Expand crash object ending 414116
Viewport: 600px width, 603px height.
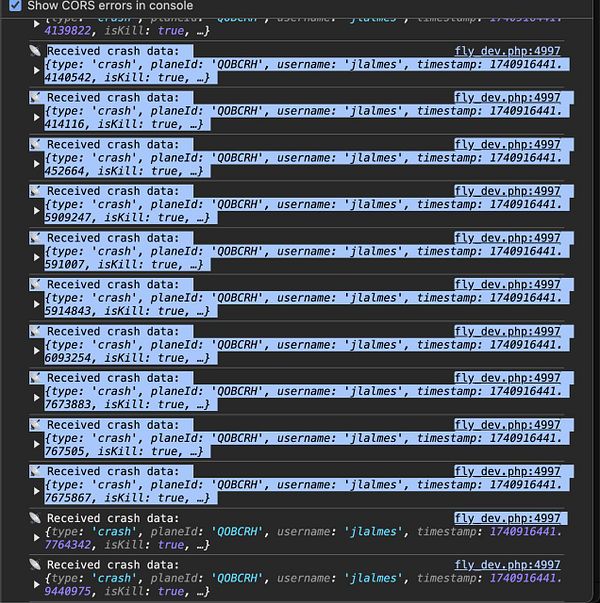[x=37, y=117]
